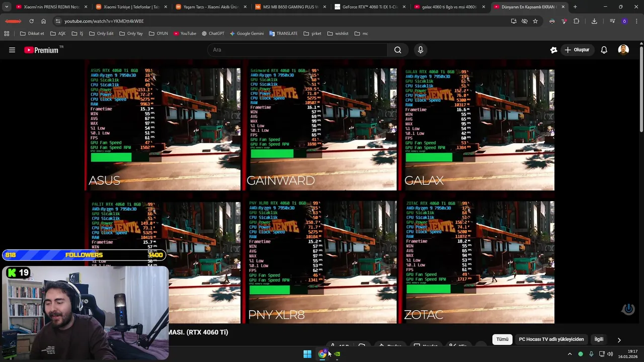Open Chrome from the taskbar
The image size is (644, 362).
[x=323, y=354]
